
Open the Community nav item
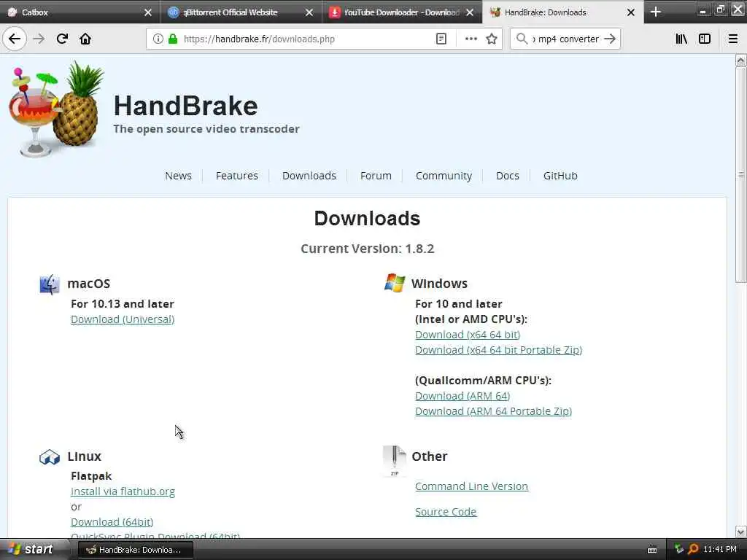point(444,176)
